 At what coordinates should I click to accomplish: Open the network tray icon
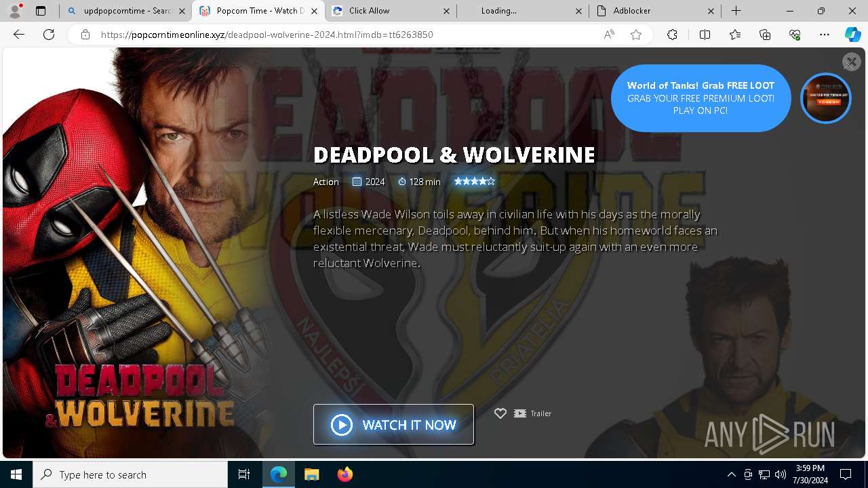click(x=764, y=474)
